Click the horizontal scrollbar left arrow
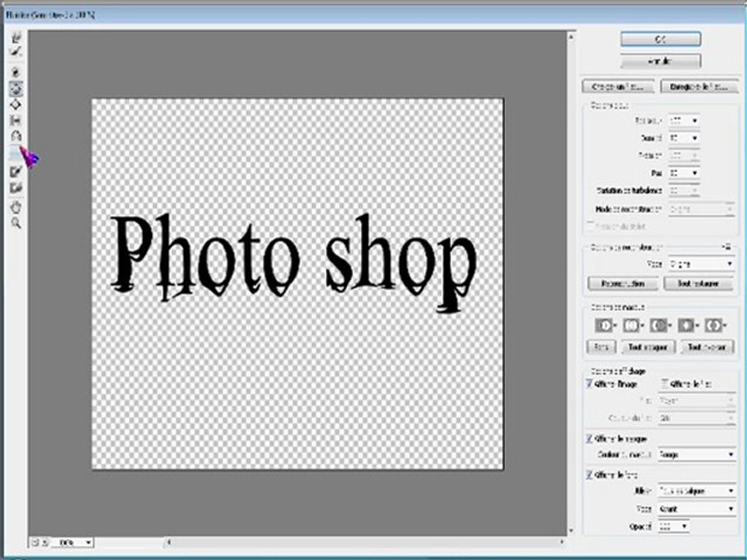Image resolution: width=747 pixels, height=560 pixels. pos(168,542)
